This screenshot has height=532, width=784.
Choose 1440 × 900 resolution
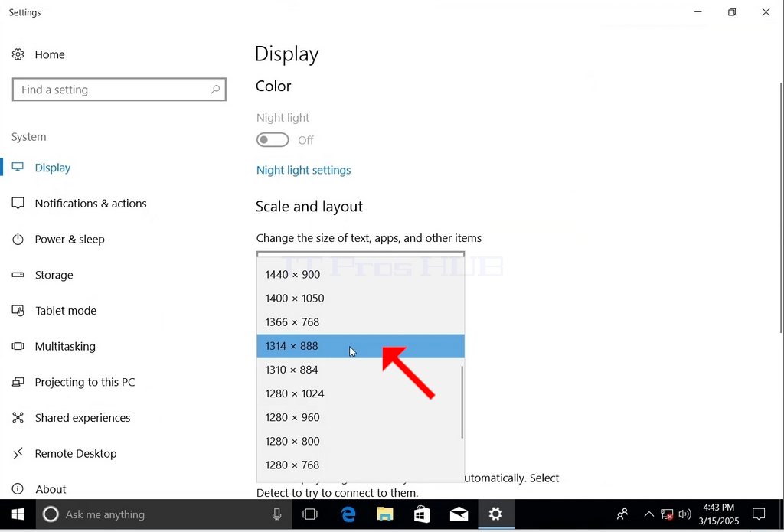(361, 274)
